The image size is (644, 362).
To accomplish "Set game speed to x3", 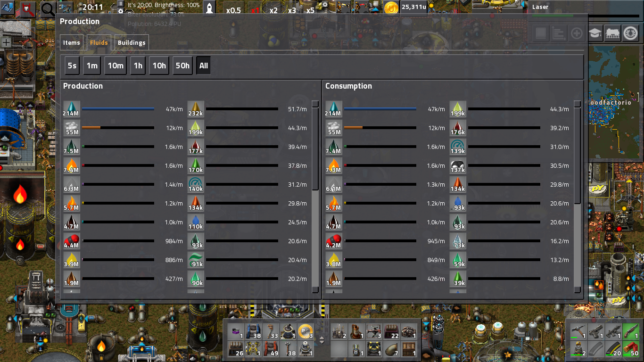I will [292, 10].
